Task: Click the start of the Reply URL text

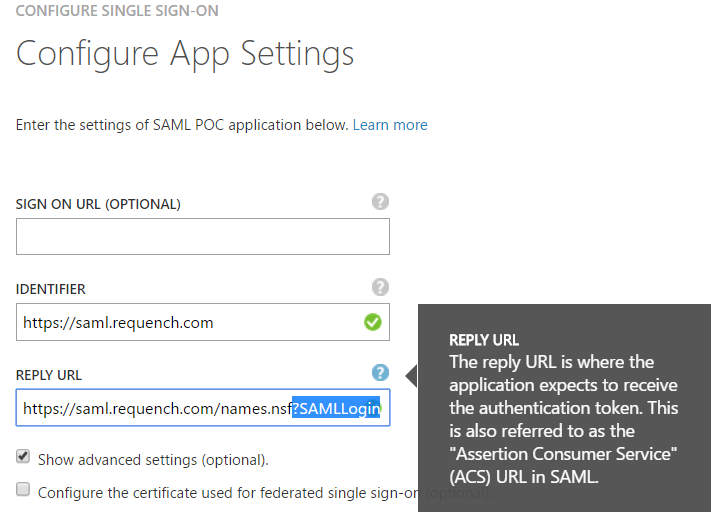Action: 25,408
